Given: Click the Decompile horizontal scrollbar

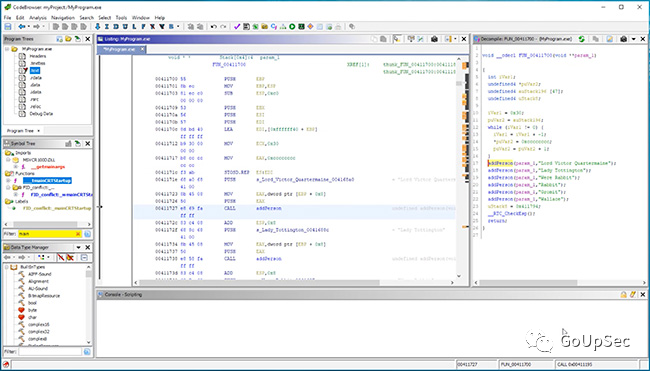Looking at the screenshot, I should (x=560, y=283).
